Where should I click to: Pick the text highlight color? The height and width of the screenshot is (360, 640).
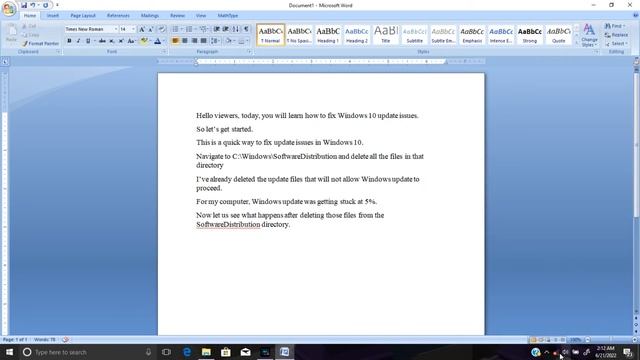(x=144, y=41)
